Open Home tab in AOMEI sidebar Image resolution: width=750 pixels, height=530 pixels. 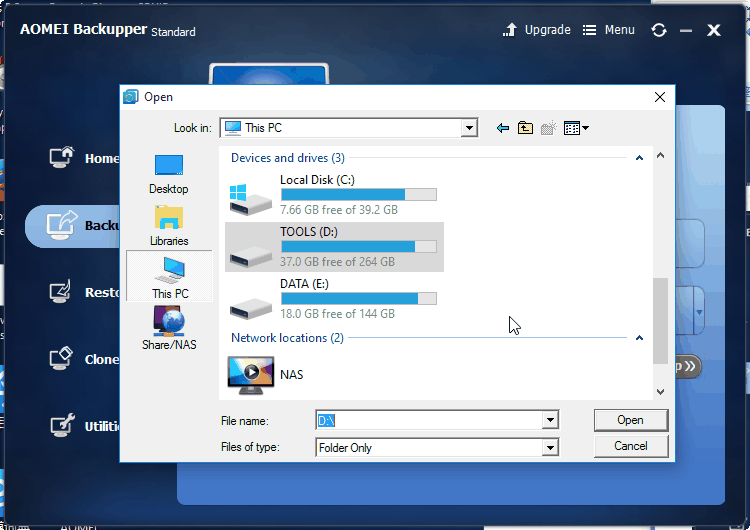point(84,158)
